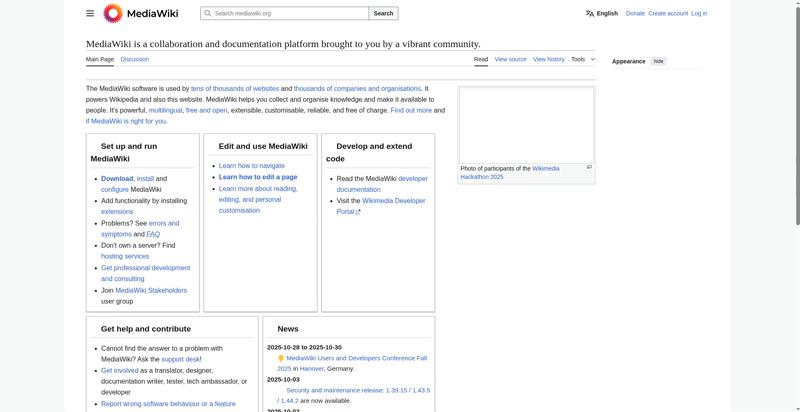Click the MediaWiki sunflower logo
The height and width of the screenshot is (412, 800).
coord(113,13)
